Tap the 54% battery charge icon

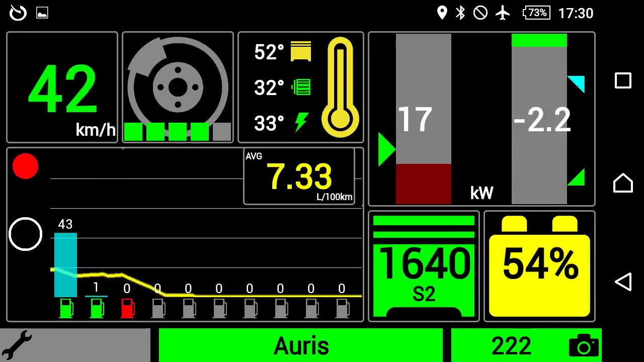539,266
